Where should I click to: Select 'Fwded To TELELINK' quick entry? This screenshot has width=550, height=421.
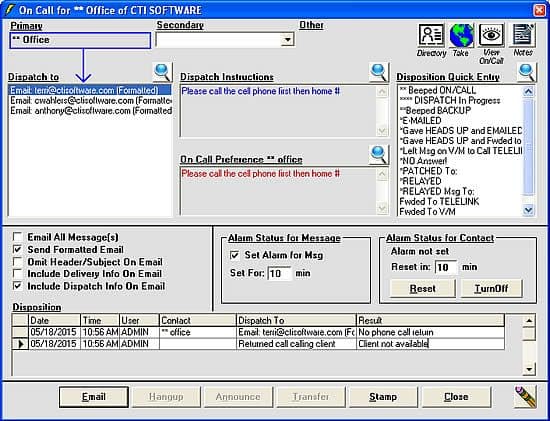[x=460, y=201]
